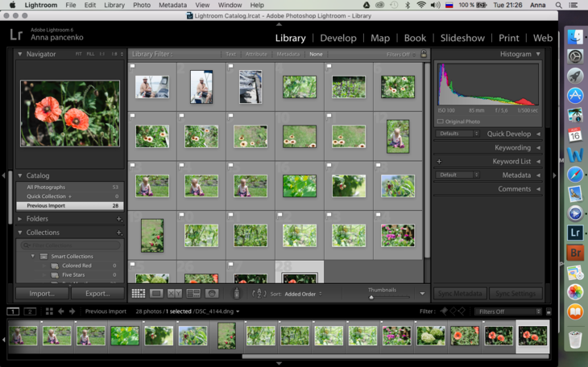Open App Store icon in Dock
The image size is (588, 367).
click(575, 96)
